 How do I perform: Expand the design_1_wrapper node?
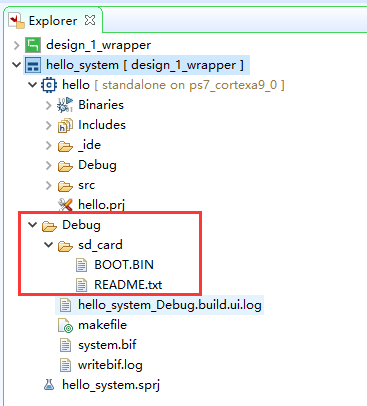pos(17,45)
